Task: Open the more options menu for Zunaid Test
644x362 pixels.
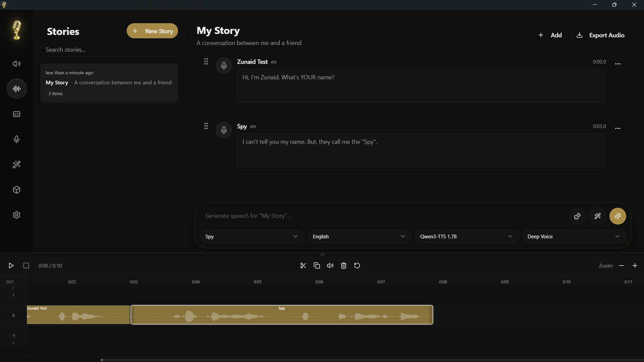Action: (x=617, y=64)
